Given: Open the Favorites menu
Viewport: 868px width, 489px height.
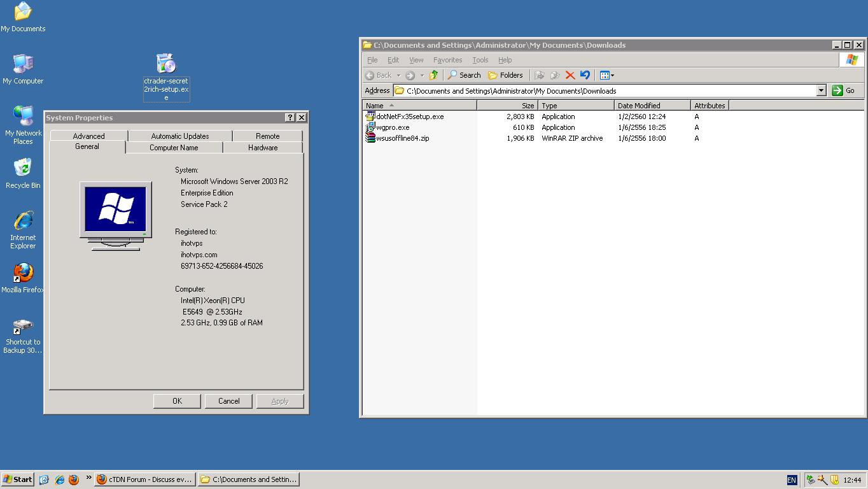Looking at the screenshot, I should 447,60.
